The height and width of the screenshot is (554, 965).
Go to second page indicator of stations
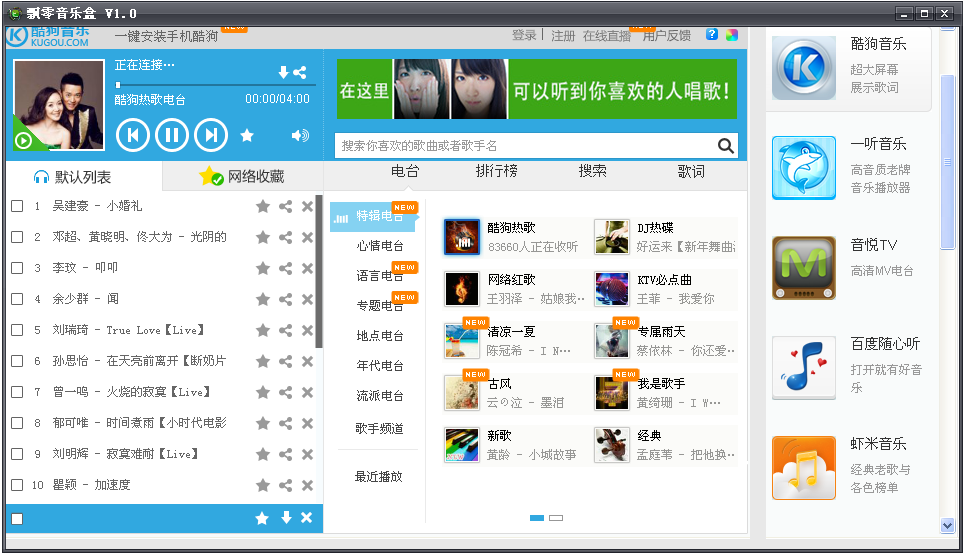click(x=556, y=518)
